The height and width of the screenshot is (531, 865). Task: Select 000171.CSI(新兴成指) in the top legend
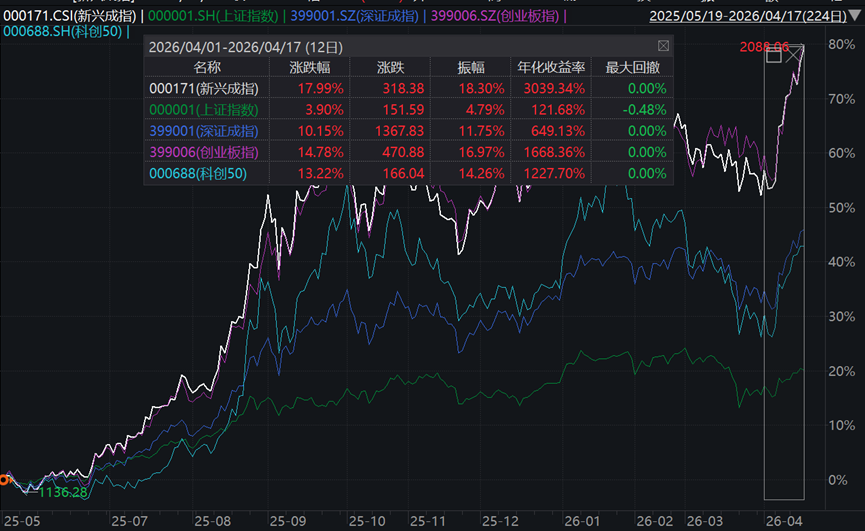(x=68, y=16)
